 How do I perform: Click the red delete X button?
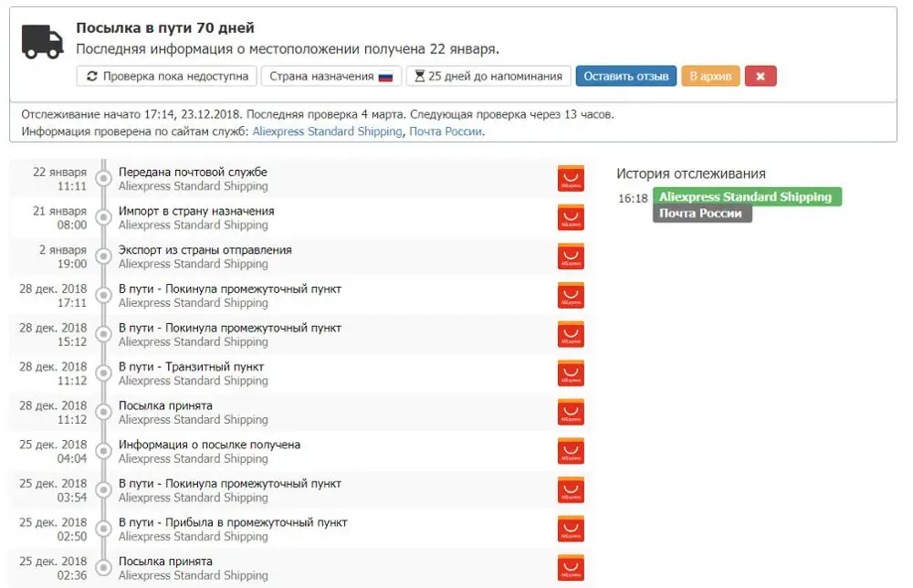tap(761, 77)
